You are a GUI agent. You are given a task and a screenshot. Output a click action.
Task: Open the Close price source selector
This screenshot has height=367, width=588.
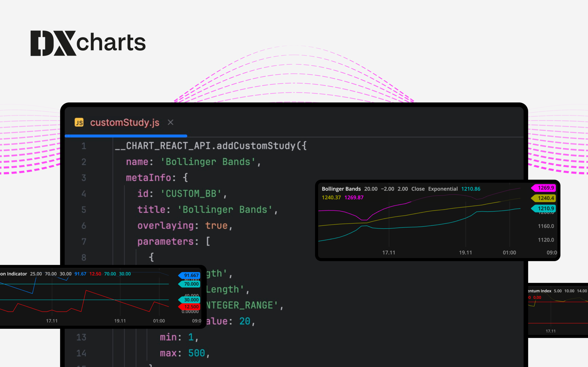pos(418,189)
